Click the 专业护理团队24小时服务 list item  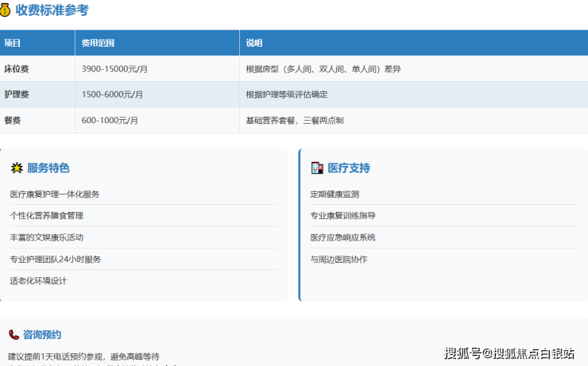[55, 259]
